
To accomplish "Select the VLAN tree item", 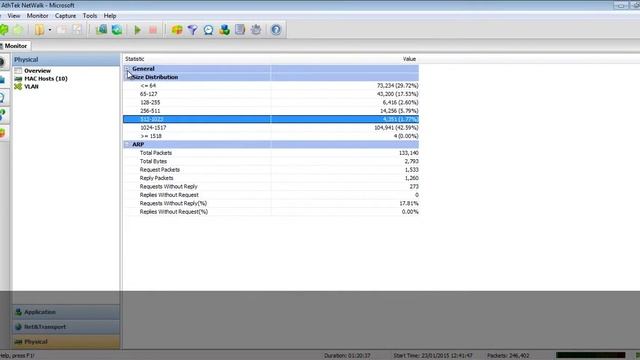I will coord(31,87).
